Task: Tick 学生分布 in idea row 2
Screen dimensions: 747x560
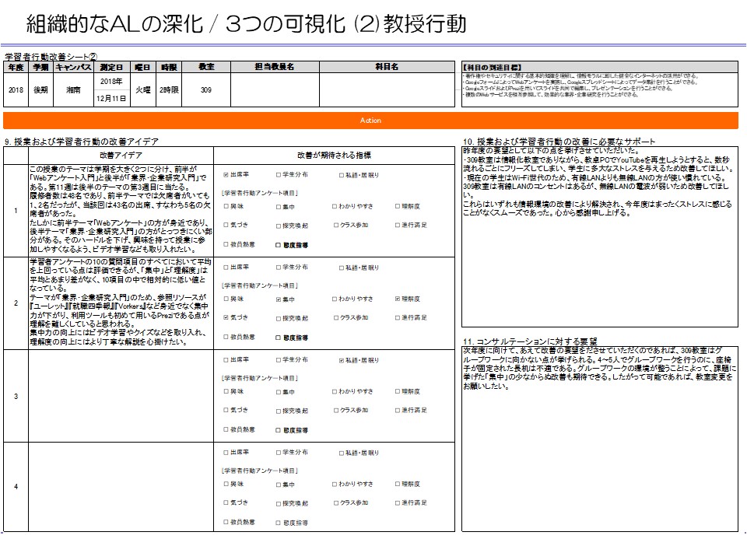Action: [279, 267]
